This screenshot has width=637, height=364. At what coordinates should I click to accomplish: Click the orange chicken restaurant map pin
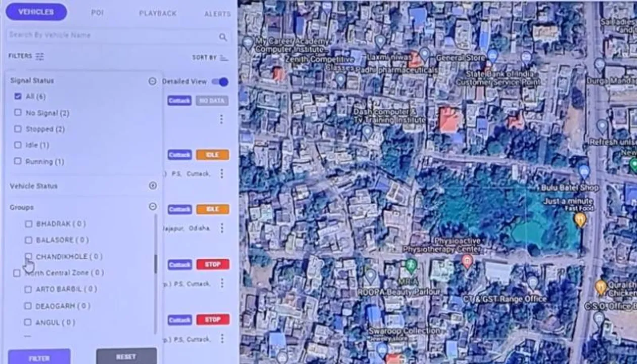(x=601, y=287)
